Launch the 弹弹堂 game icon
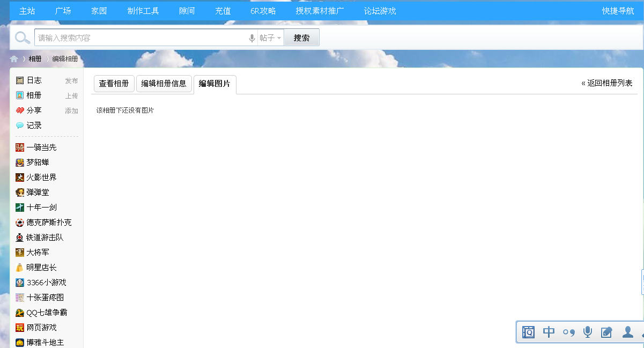The width and height of the screenshot is (644, 348). 20,192
